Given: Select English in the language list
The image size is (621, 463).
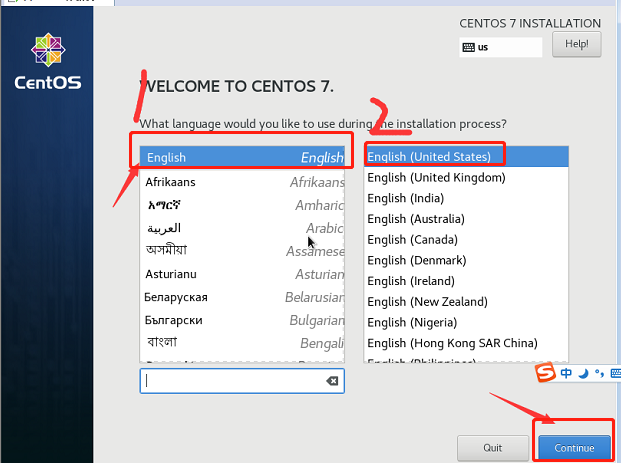Looking at the screenshot, I should 242,158.
